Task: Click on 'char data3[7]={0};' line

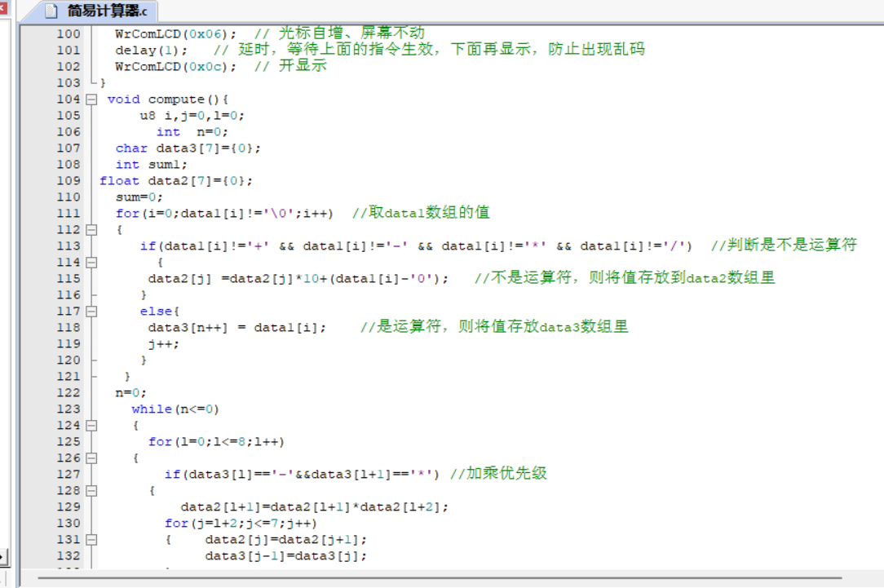Action: click(188, 148)
